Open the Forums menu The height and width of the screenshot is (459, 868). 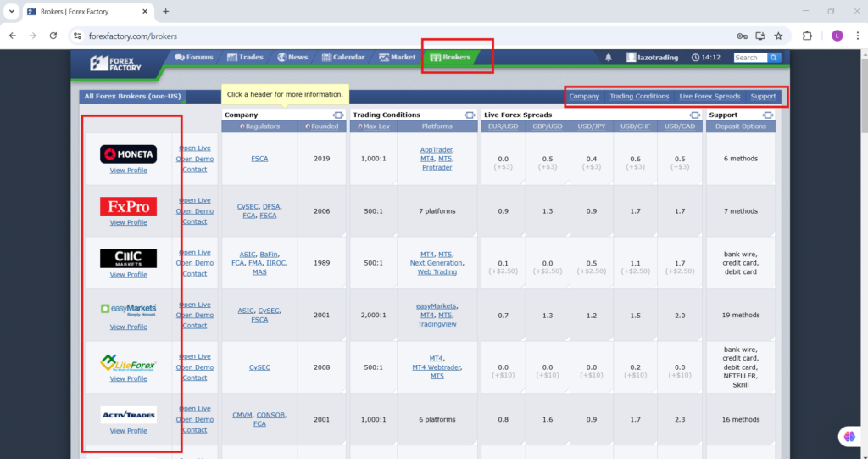[194, 57]
